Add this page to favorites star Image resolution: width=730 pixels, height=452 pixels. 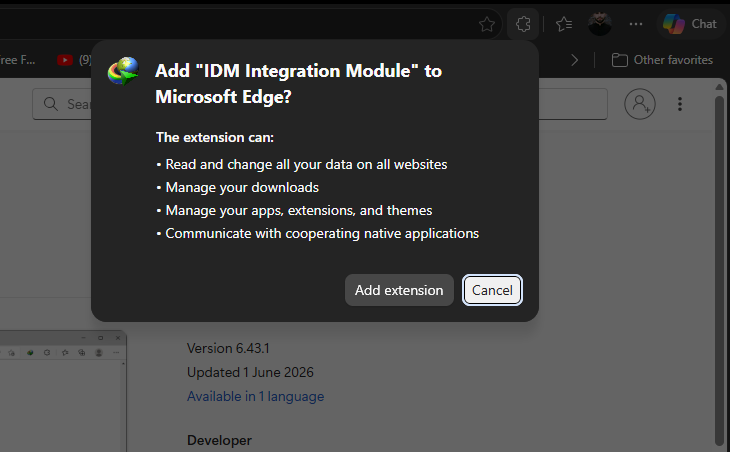(x=487, y=24)
